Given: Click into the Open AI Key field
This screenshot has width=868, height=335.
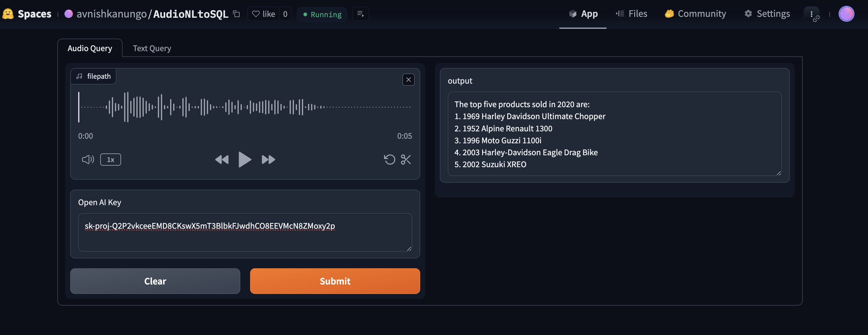Looking at the screenshot, I should (245, 232).
